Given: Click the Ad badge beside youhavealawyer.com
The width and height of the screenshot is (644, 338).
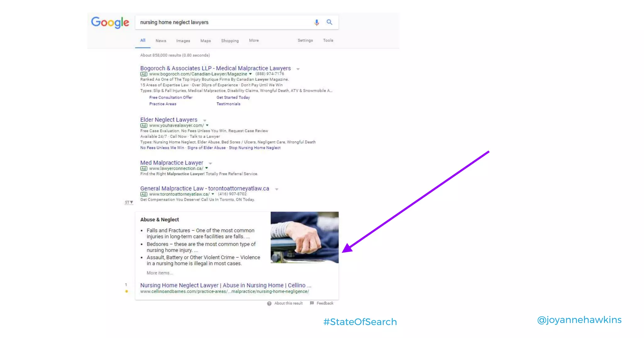Looking at the screenshot, I should (144, 126).
